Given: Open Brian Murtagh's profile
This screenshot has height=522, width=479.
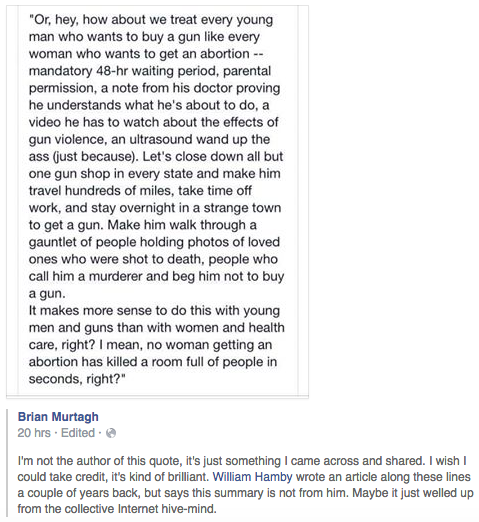Looking at the screenshot, I should [58, 417].
